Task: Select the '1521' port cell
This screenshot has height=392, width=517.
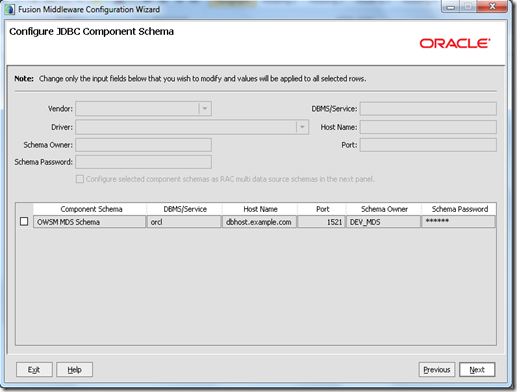Action: pos(321,222)
